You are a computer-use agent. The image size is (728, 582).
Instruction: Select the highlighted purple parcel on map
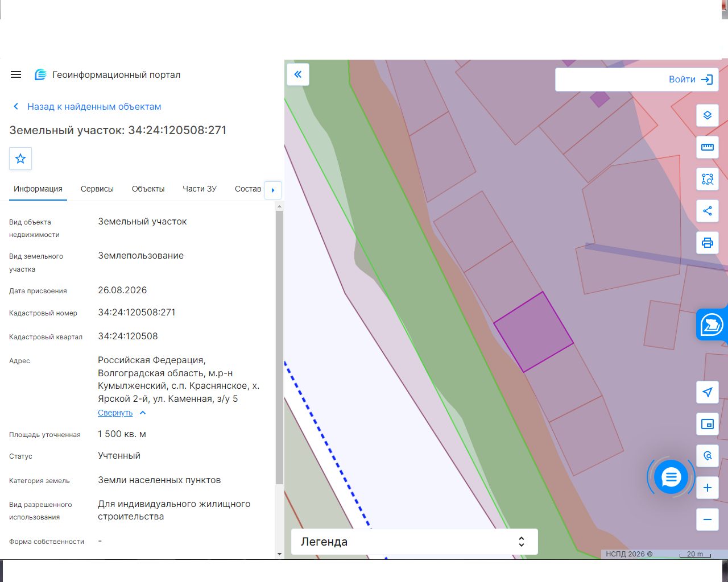click(533, 332)
